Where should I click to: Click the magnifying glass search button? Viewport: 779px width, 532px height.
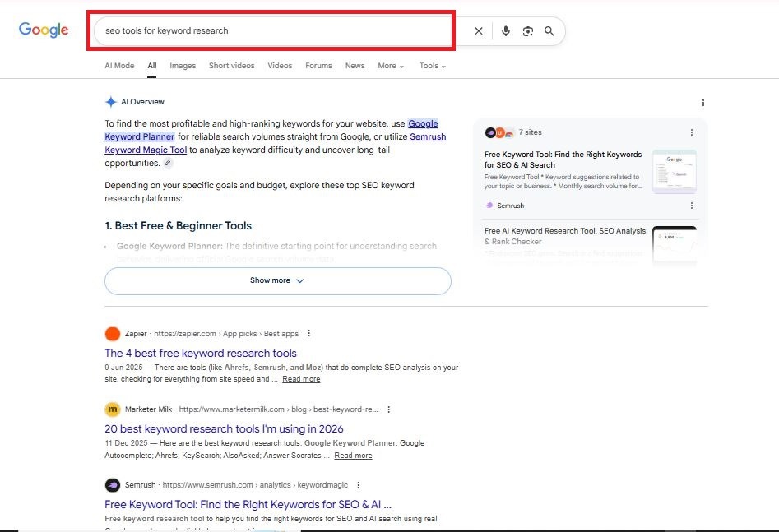[x=549, y=30]
